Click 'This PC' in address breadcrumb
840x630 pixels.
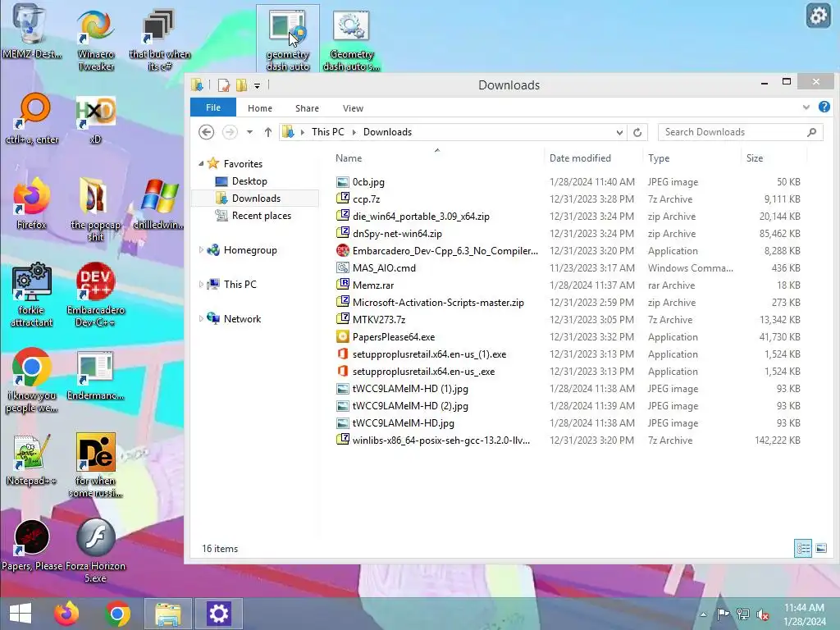point(328,132)
